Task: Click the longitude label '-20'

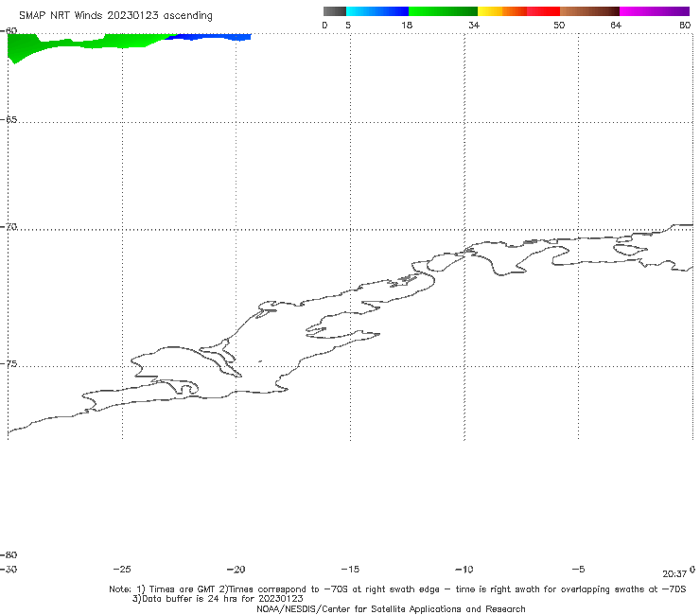Action: pyautogui.click(x=236, y=570)
